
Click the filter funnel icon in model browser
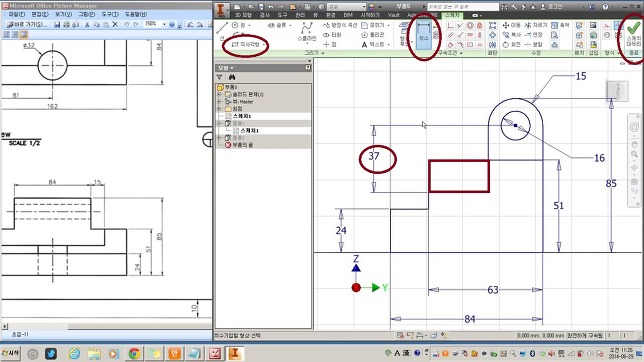point(220,77)
